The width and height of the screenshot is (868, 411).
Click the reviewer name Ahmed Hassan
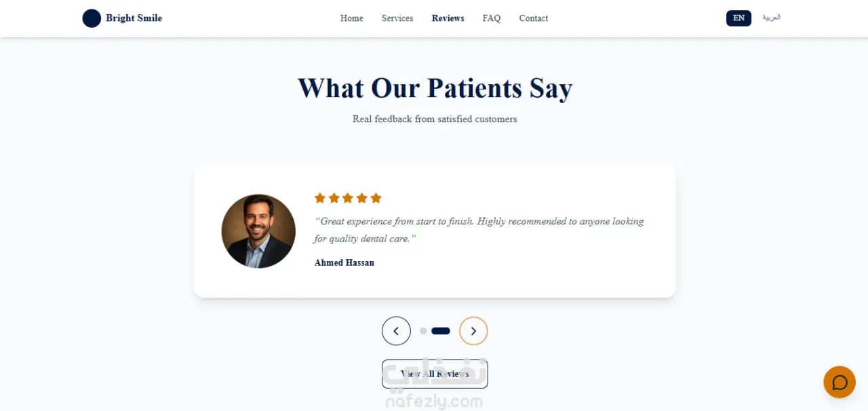344,262
